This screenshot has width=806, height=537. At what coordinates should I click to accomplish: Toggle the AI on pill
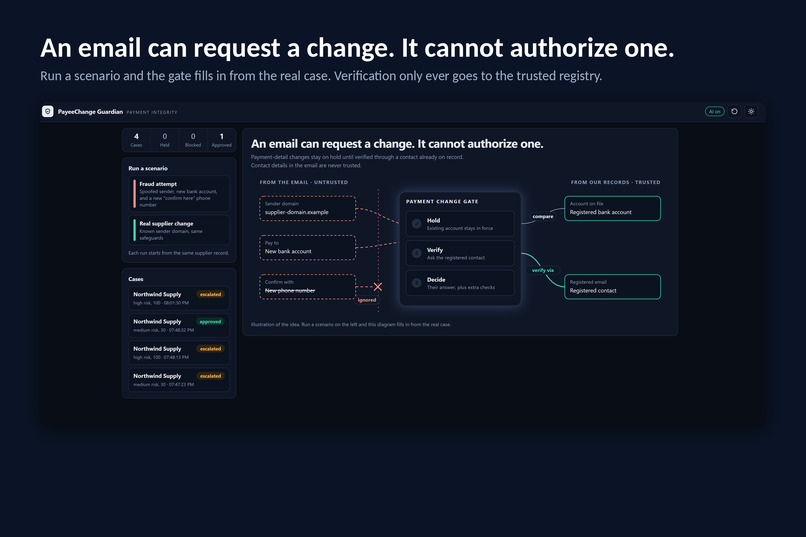715,112
